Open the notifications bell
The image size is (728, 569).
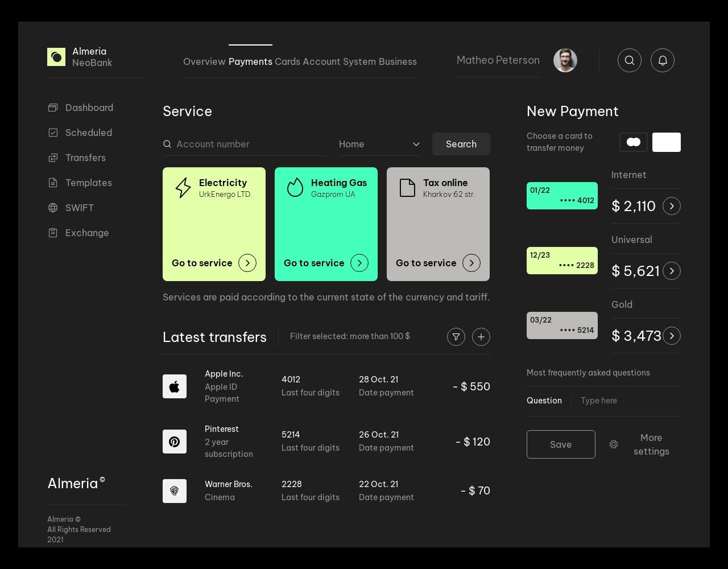[x=663, y=60]
